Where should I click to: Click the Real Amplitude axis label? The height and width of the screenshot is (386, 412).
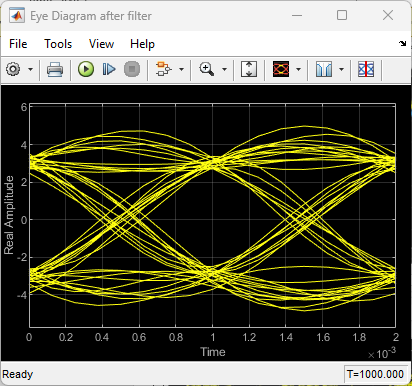point(9,215)
